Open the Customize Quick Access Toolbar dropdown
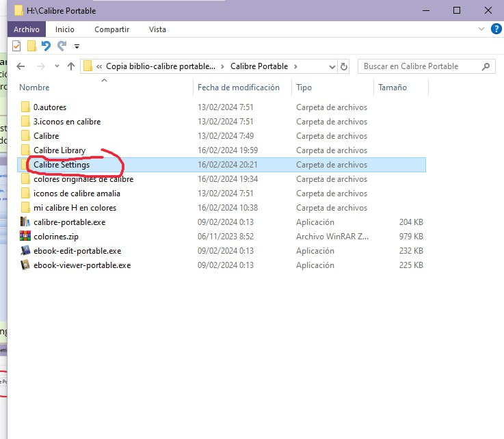Screen dimensions: 504x439 77,46
